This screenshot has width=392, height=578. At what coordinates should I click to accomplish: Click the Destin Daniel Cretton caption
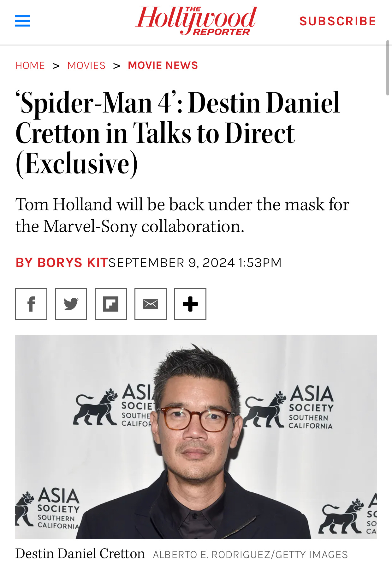click(80, 554)
